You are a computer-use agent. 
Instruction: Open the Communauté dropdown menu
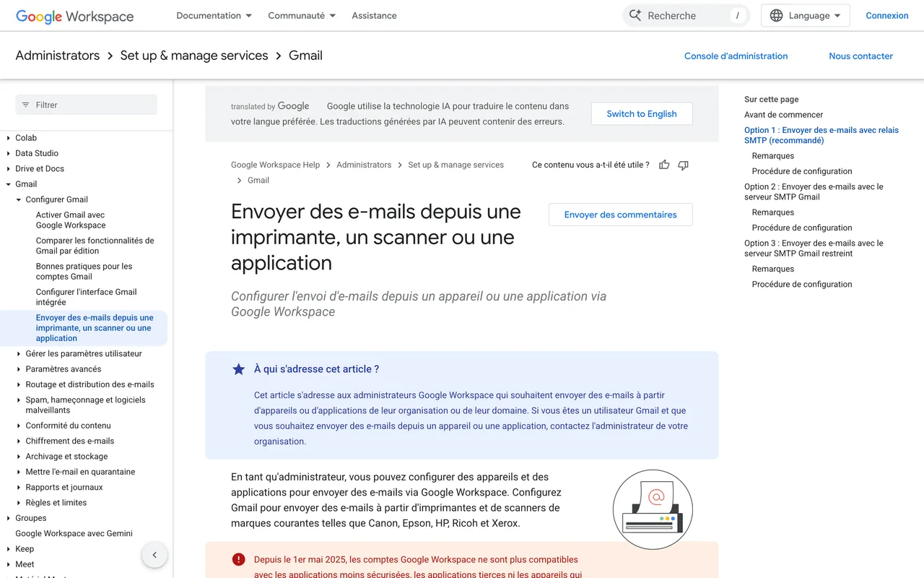coord(302,15)
